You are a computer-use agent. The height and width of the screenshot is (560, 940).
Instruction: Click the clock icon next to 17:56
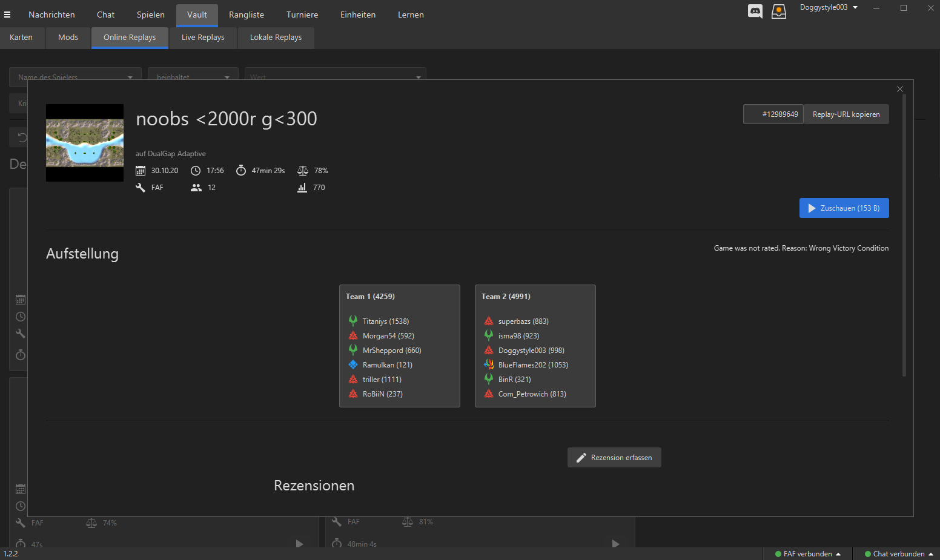[x=196, y=171]
